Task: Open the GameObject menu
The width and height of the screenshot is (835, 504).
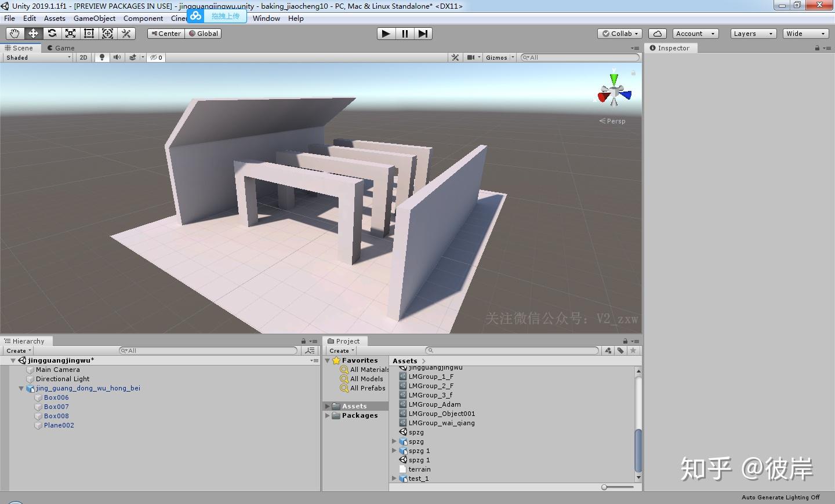Action: (94, 19)
